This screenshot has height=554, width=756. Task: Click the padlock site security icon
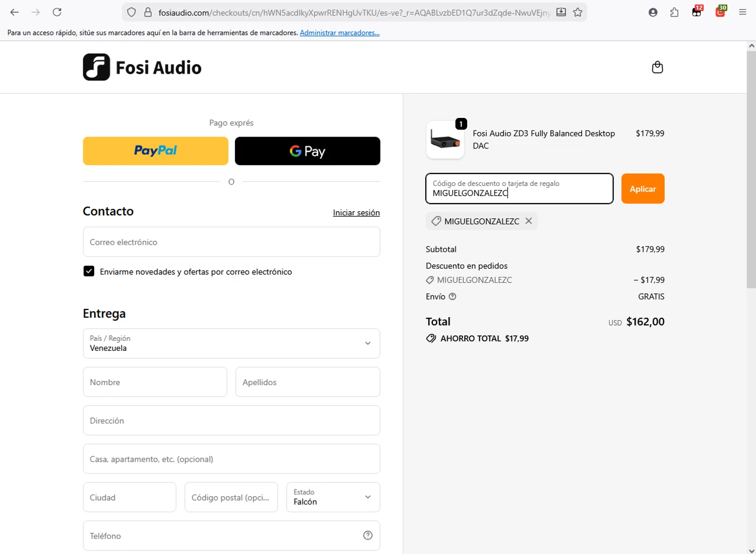click(x=148, y=12)
